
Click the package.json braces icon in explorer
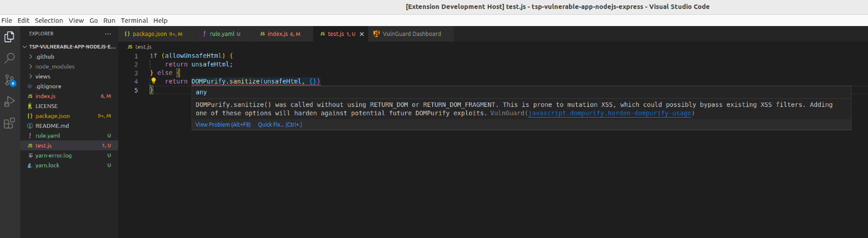pyautogui.click(x=30, y=116)
